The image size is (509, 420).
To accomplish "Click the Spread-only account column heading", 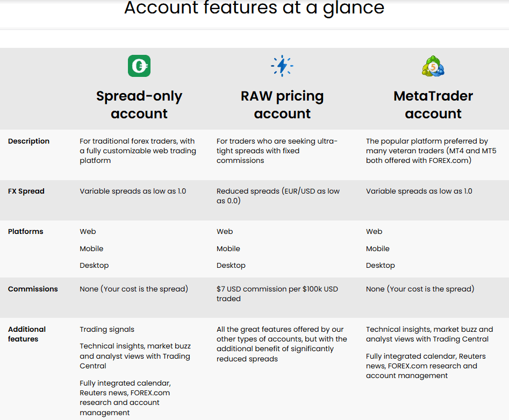I will pos(139,105).
